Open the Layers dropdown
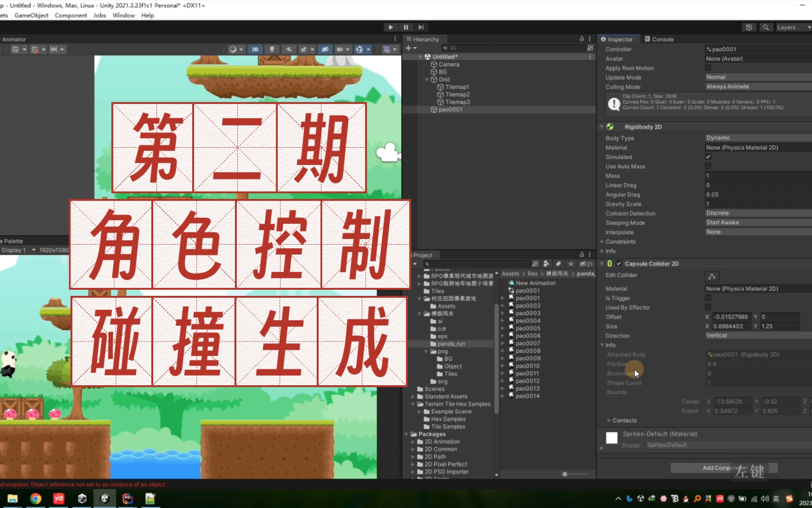The image size is (812, 508). click(x=792, y=27)
